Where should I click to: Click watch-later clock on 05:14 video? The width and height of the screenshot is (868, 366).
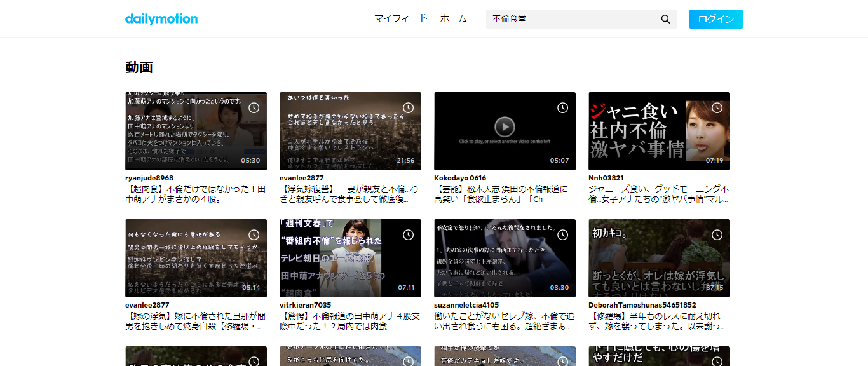[254, 235]
